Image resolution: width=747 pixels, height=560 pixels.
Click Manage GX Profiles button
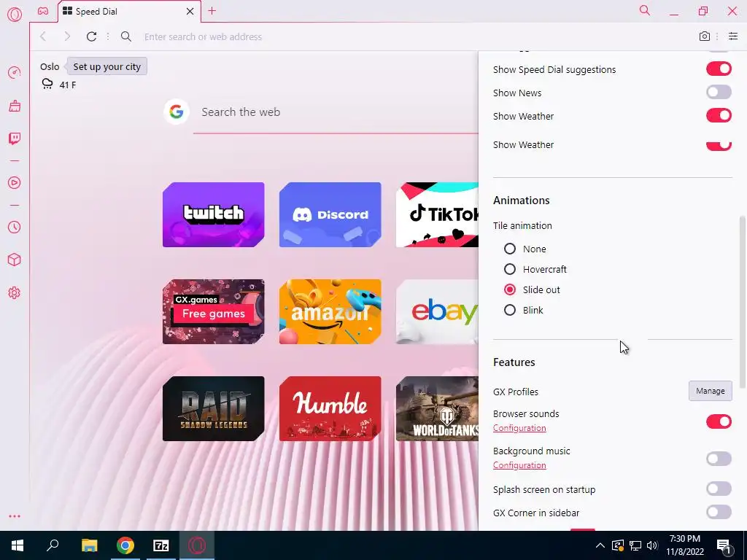click(711, 391)
